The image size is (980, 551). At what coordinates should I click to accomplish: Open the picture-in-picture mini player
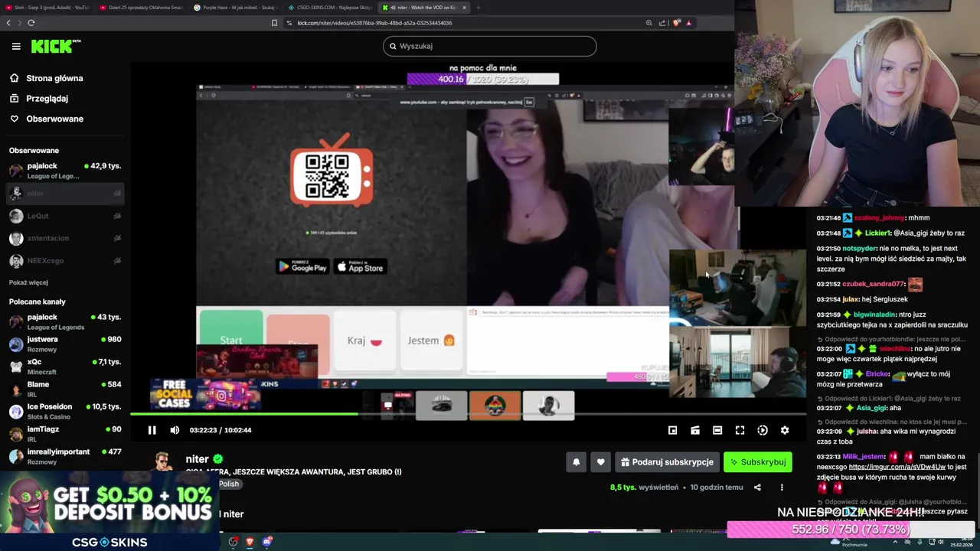pos(672,430)
